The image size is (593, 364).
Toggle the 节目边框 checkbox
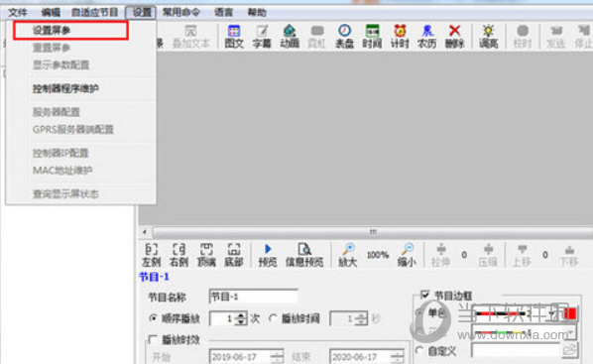point(425,295)
